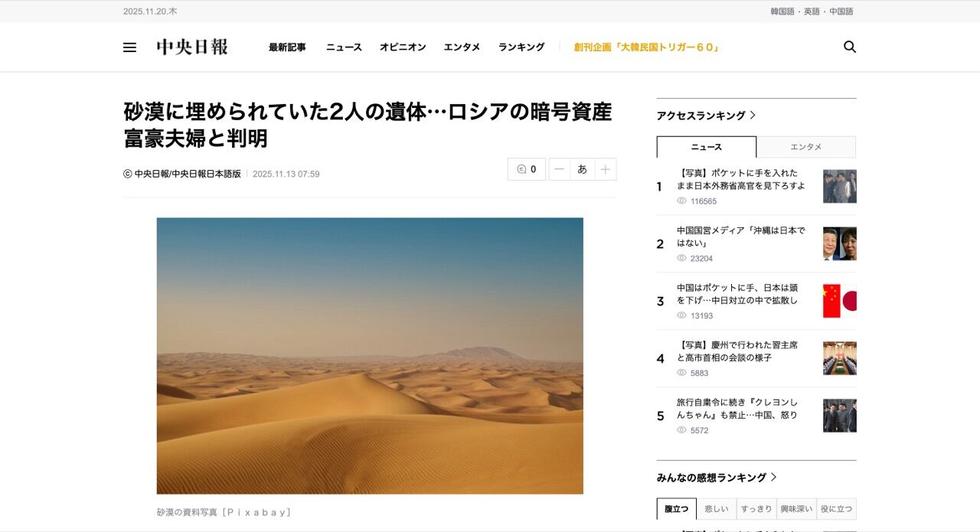Select the ニュース ranking tab
This screenshot has width=980, height=532.
click(x=707, y=147)
